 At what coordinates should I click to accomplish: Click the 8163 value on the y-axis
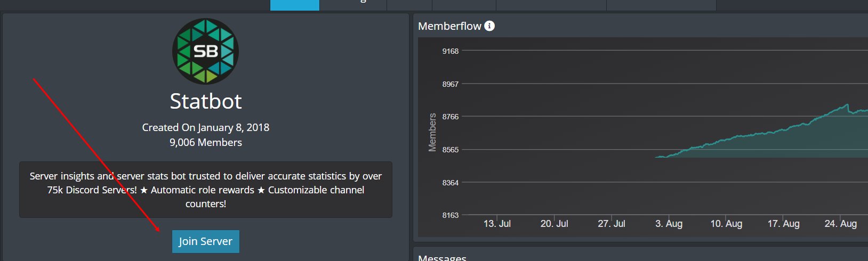[x=450, y=215]
